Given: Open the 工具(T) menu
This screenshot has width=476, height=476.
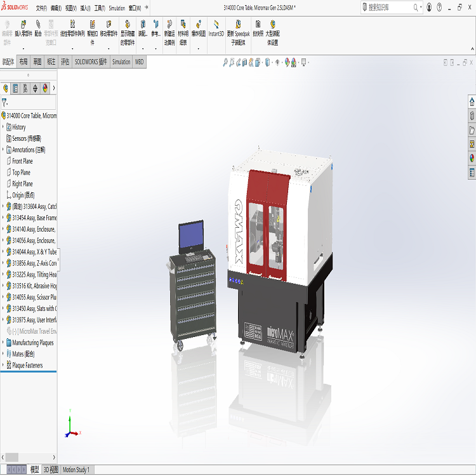Looking at the screenshot, I should pos(100,8).
